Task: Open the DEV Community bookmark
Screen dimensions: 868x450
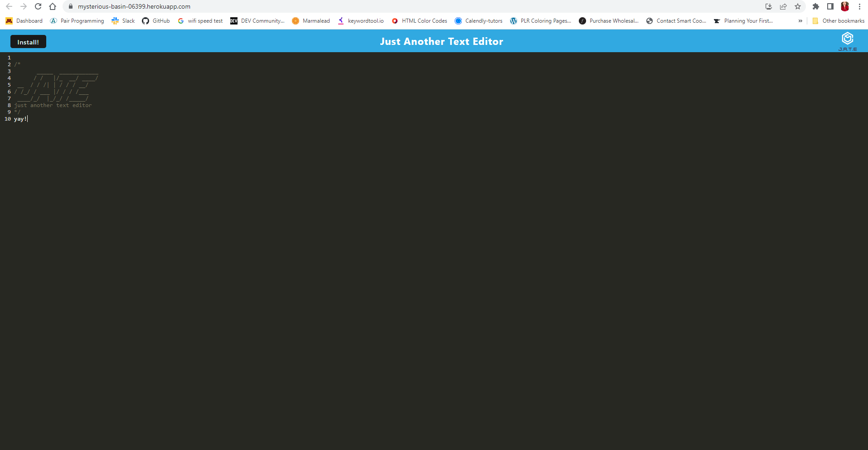Action: [257, 21]
